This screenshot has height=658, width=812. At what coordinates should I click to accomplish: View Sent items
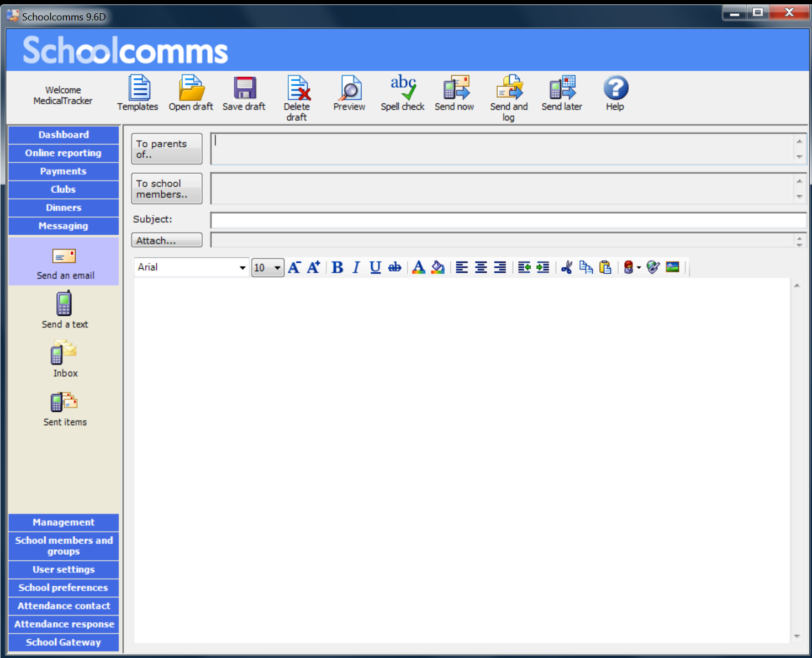(65, 409)
